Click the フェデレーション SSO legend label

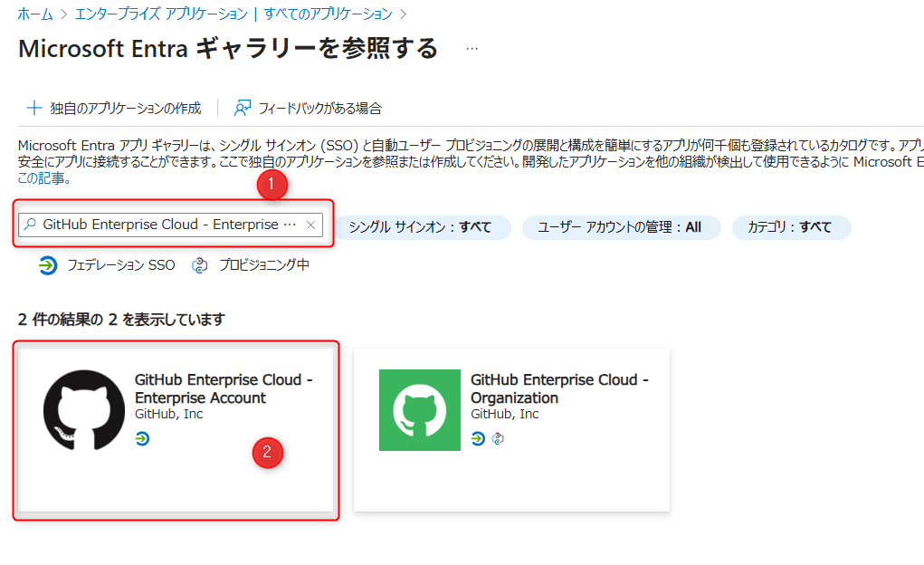point(121,265)
